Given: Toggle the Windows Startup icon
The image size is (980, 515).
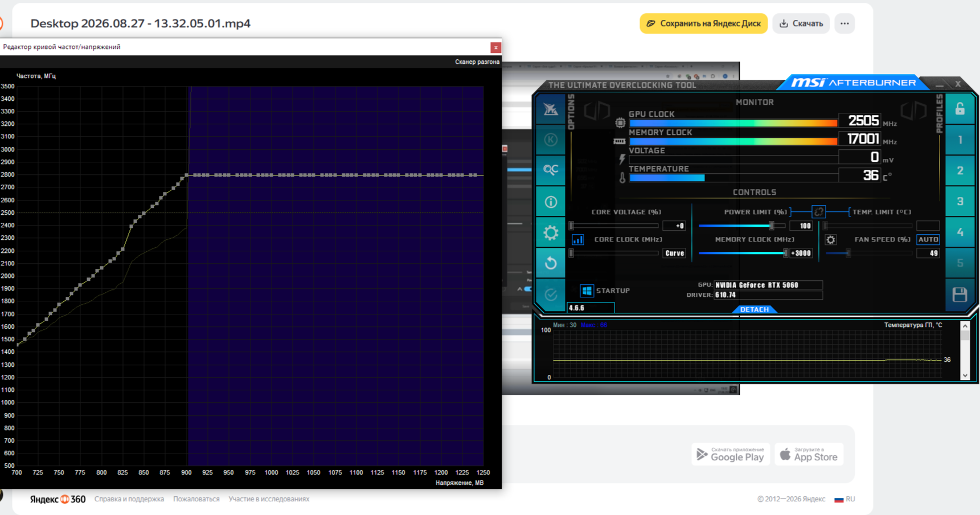Looking at the screenshot, I should click(587, 291).
